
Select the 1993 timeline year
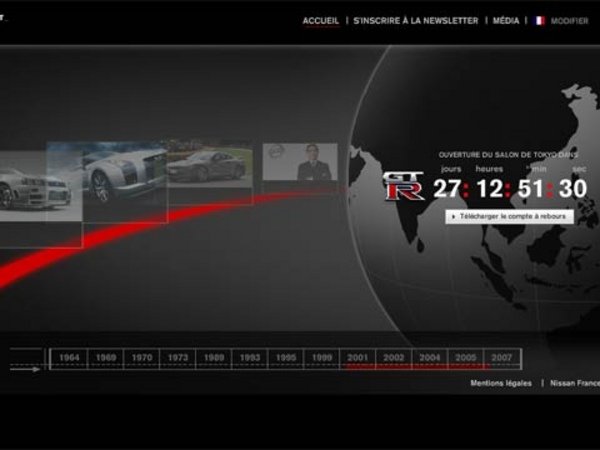tap(249, 358)
